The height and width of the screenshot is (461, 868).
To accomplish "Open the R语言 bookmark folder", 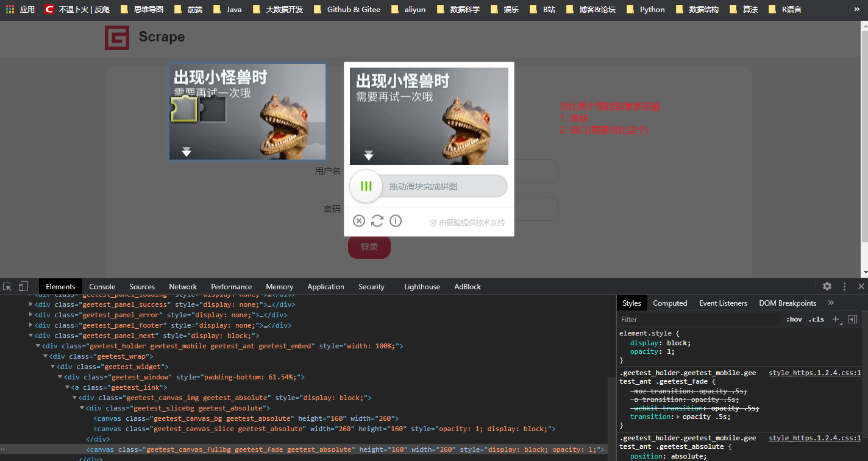I will tap(784, 10).
